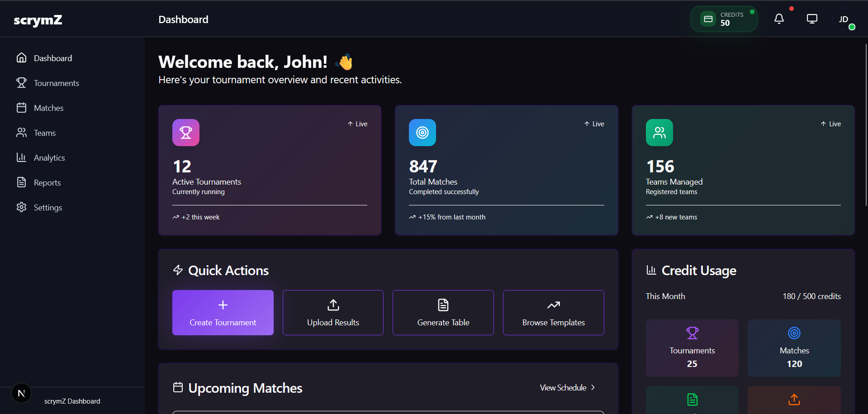Toggle the Live indicator on Total Matches card
This screenshot has height=414, width=868.
[x=593, y=124]
